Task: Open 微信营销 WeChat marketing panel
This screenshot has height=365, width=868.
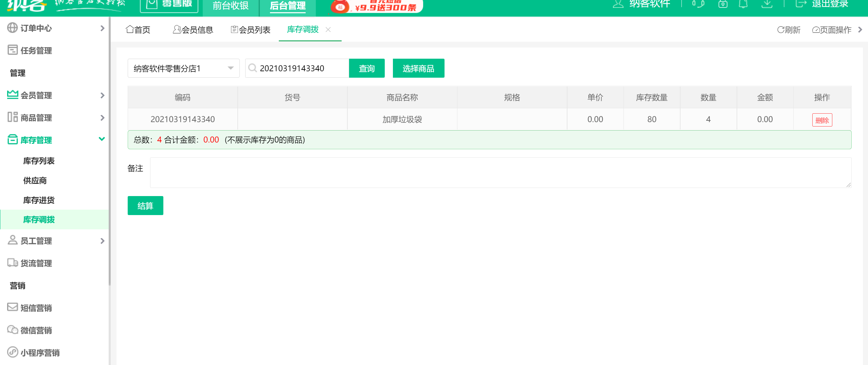Action: (x=36, y=330)
